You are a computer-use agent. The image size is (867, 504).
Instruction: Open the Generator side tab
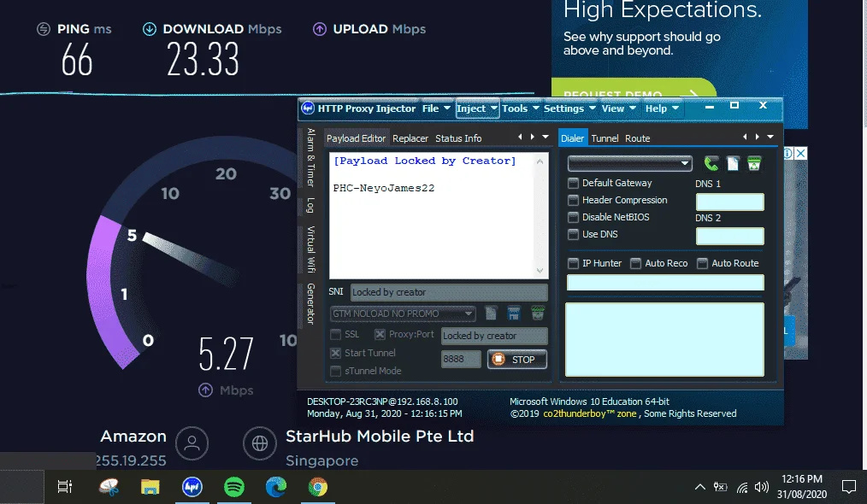point(310,303)
